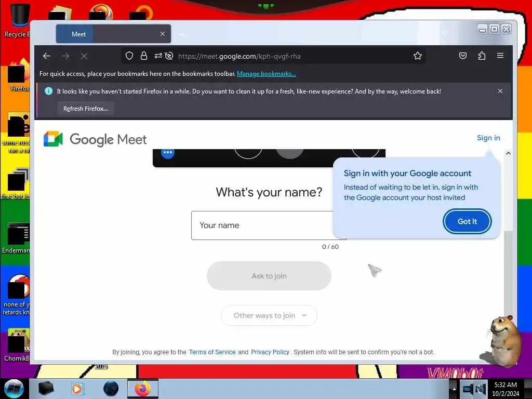Show site security info via padlock icon
Image resolution: width=532 pixels, height=399 pixels.
coord(144,56)
